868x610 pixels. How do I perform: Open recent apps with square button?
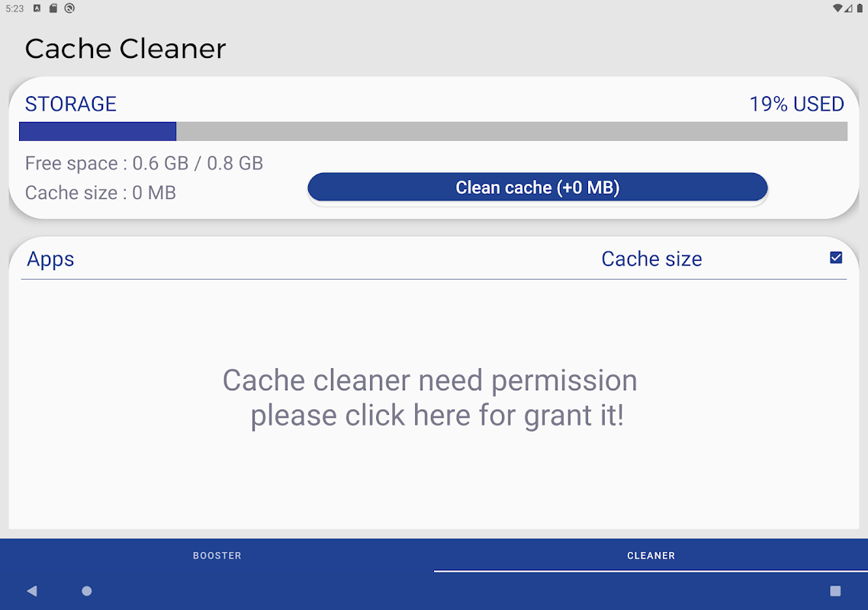[x=835, y=591]
